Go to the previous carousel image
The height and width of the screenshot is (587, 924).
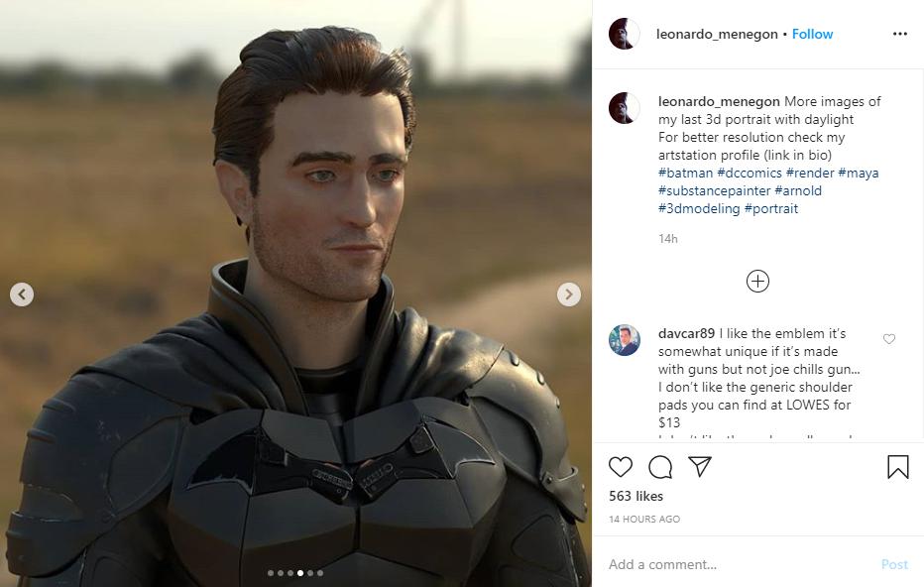[x=22, y=293]
